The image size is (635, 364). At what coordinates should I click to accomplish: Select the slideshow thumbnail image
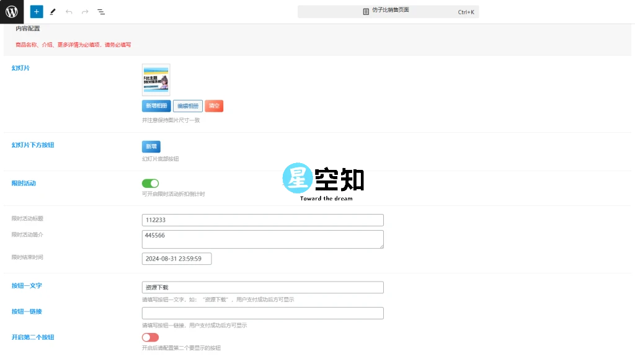(x=156, y=79)
